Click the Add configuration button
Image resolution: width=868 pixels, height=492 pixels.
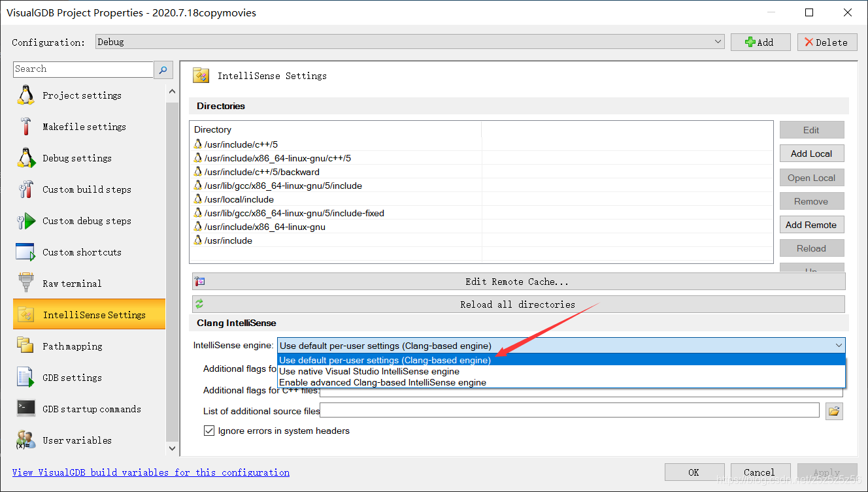point(760,42)
